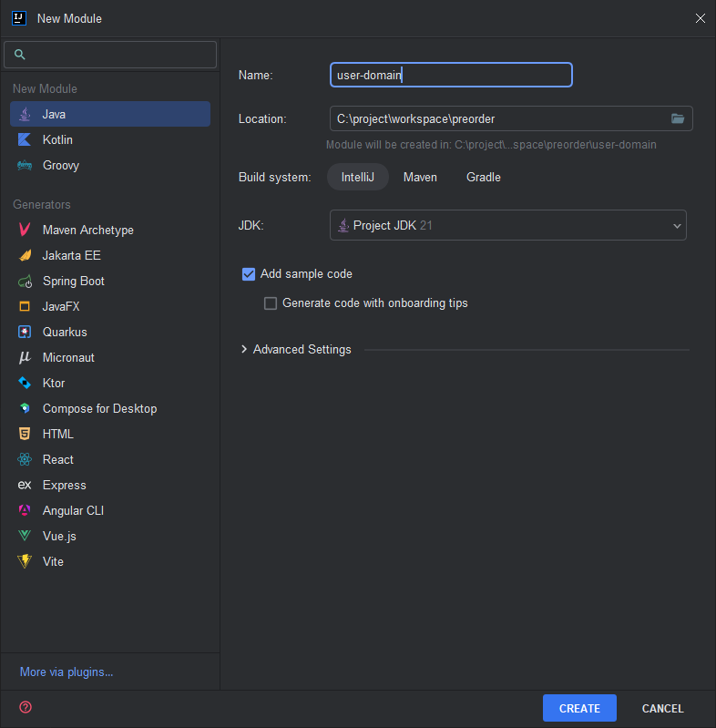This screenshot has width=716, height=728.
Task: Select Jakarta EE generator
Action: [110, 255]
